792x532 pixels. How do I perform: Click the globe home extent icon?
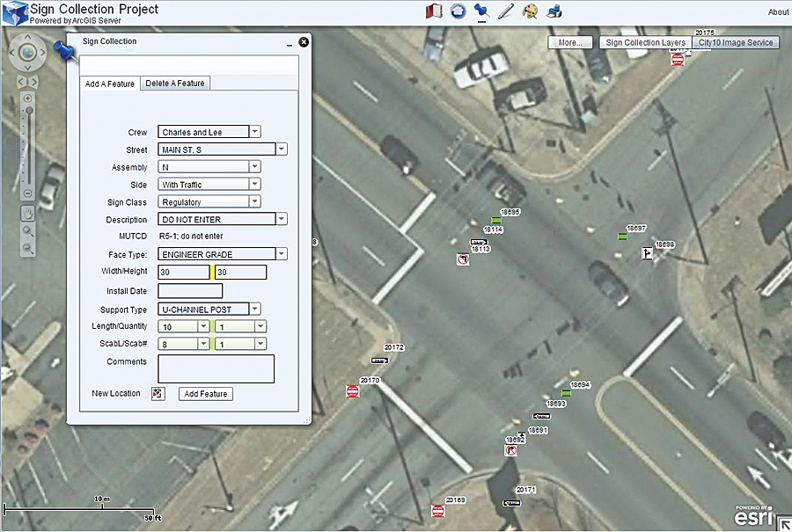click(x=458, y=11)
